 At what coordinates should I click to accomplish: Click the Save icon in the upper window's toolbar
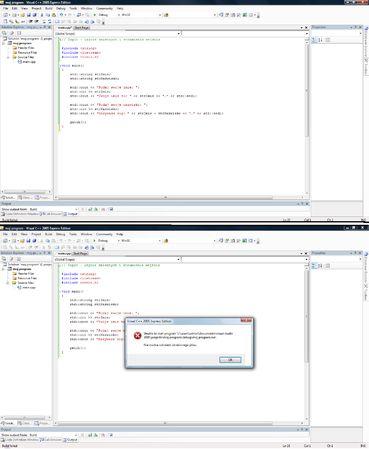tap(29, 15)
